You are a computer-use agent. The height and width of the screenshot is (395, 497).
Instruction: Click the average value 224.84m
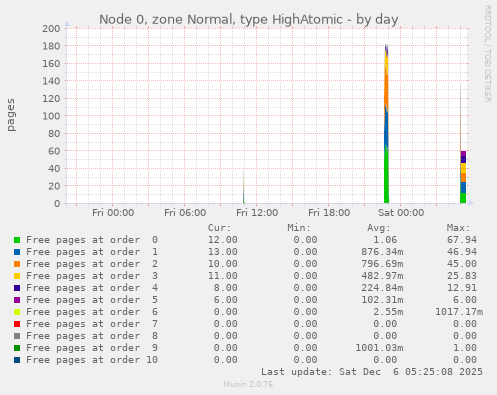(x=382, y=288)
